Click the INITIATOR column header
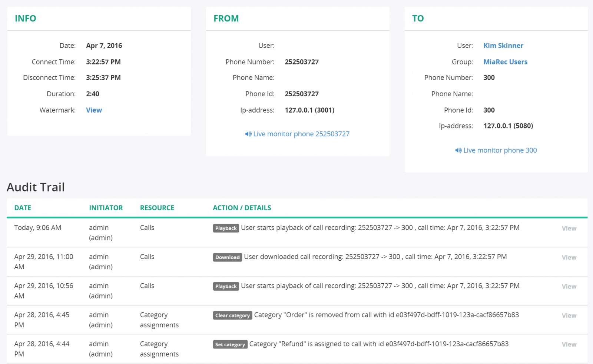Viewport: 593px width, 364px height. [x=106, y=208]
